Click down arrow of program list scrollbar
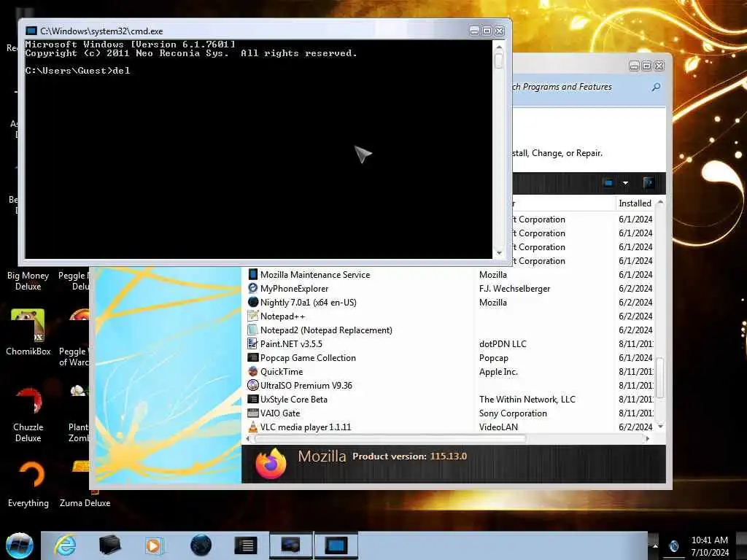Viewport: 747px width, 560px height. click(x=659, y=427)
